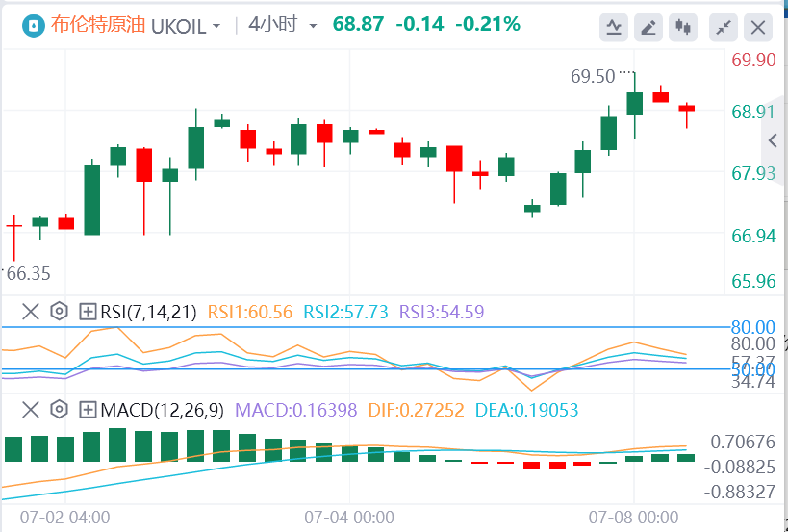
Task: Close the chart with the X icon
Action: (759, 27)
